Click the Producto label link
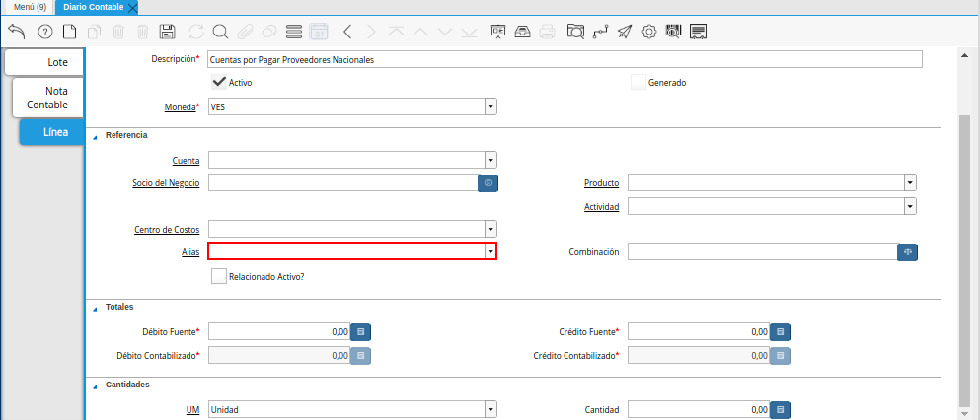The image size is (980, 420). (601, 183)
